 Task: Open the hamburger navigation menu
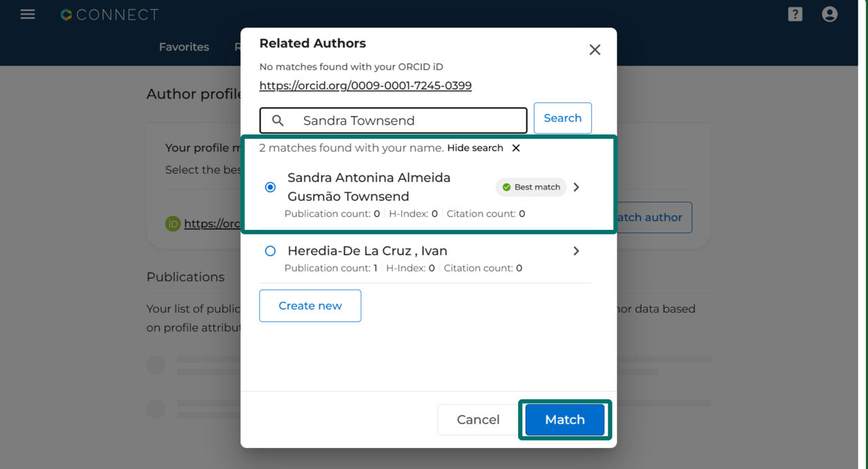[28, 14]
